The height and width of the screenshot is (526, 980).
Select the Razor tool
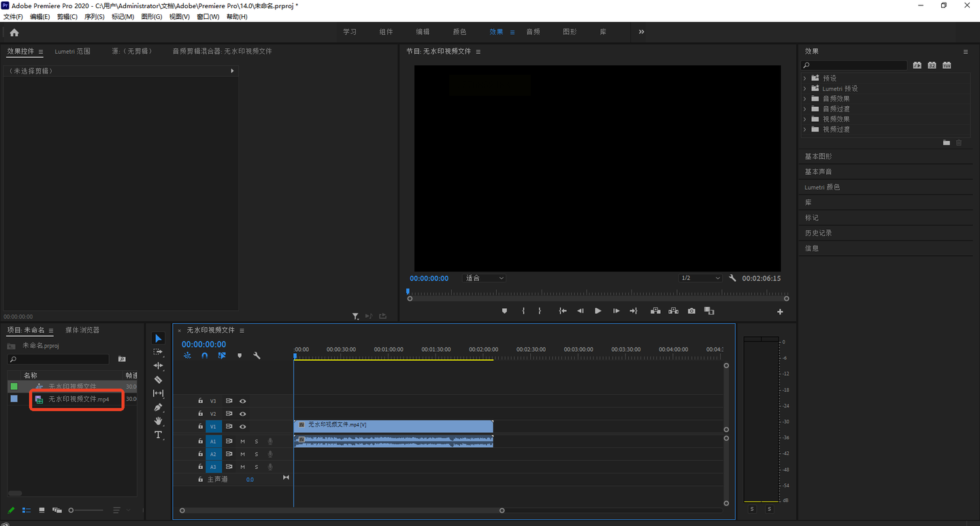(158, 380)
